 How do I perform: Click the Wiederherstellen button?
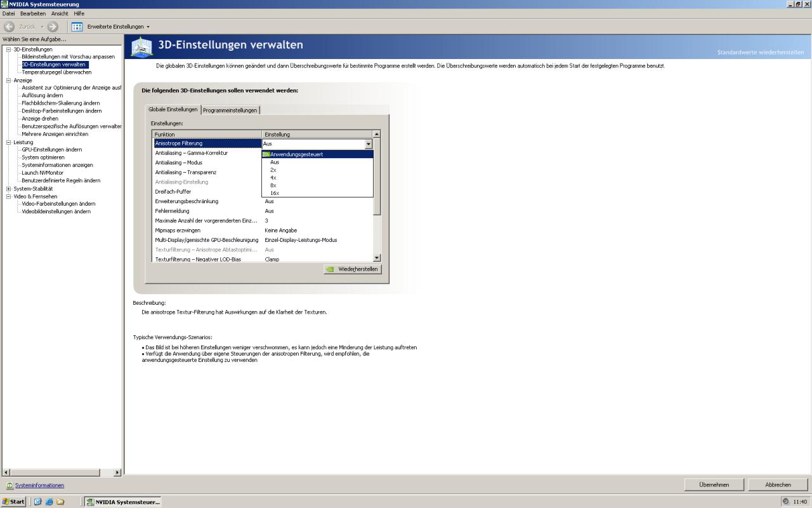point(352,269)
